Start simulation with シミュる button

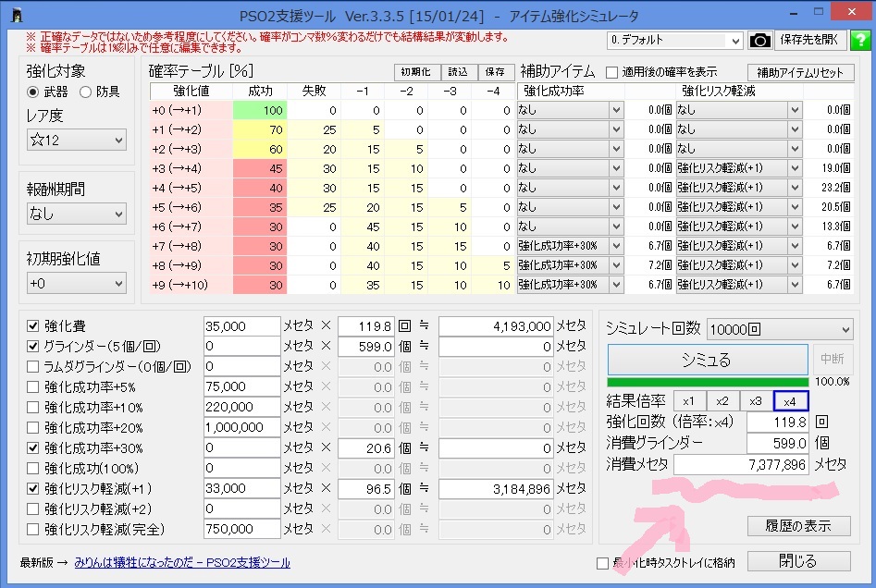coord(708,360)
